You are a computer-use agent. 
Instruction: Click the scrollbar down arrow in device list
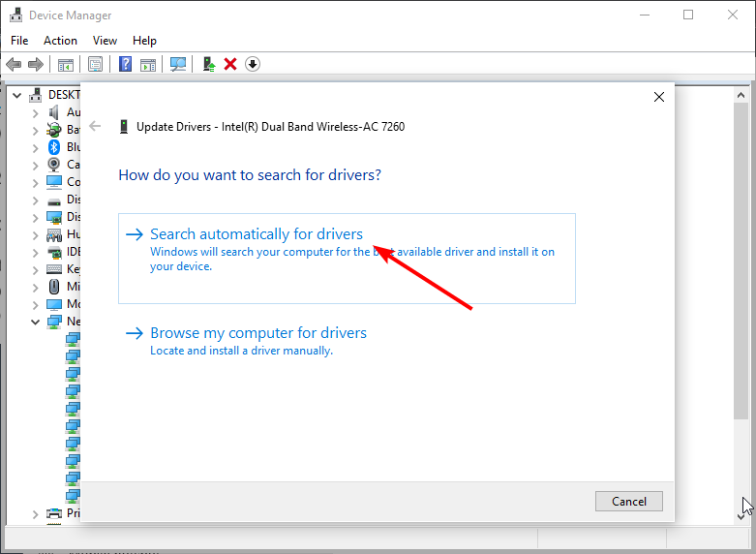(741, 516)
